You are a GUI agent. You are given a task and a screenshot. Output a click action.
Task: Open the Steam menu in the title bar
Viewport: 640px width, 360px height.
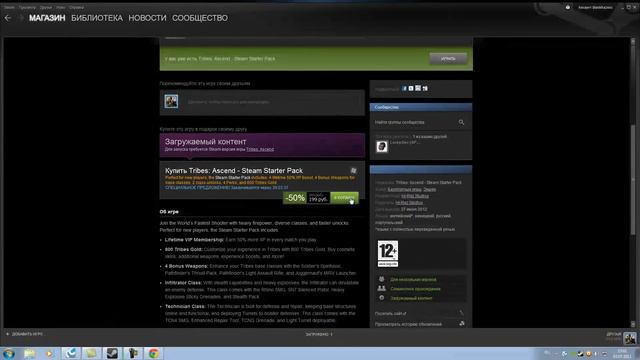(9, 7)
